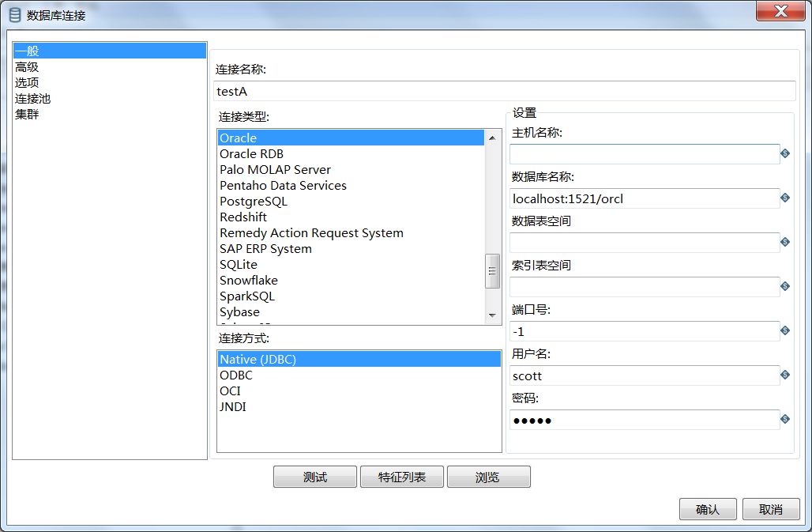The image size is (812, 532).
Task: Click the variable icon beside 主机名称 field
Action: pos(784,153)
